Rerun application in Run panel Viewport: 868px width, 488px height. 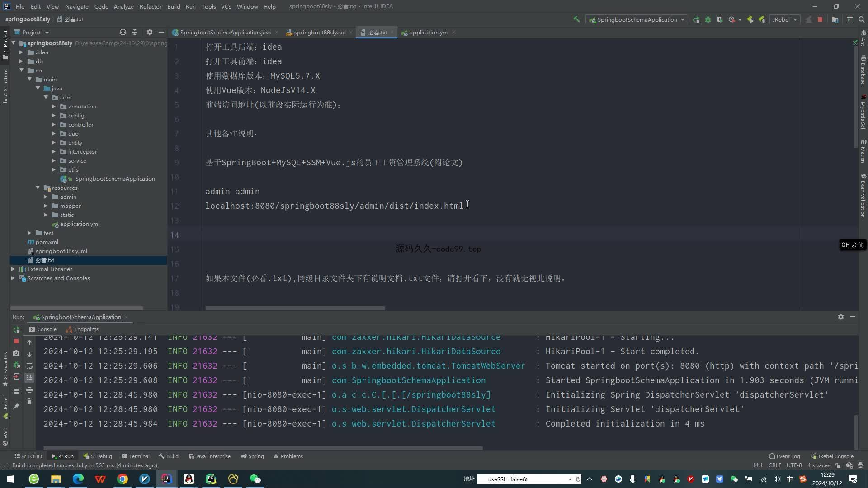tap(16, 330)
